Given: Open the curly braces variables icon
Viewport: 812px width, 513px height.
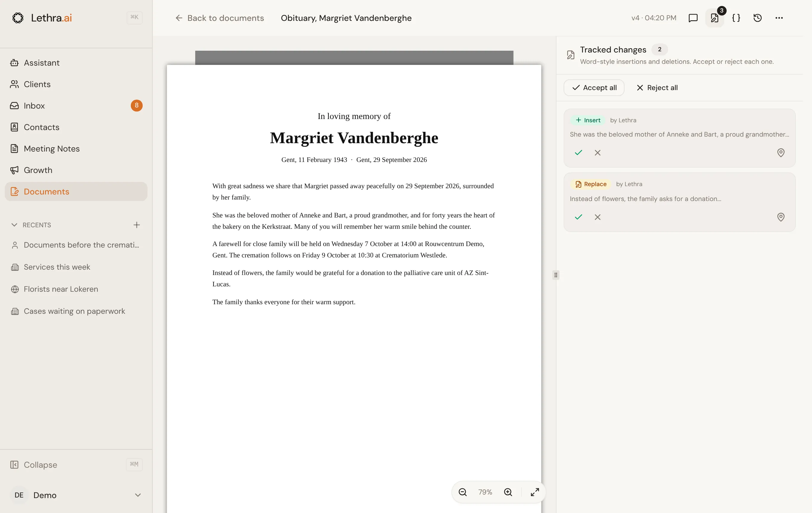Looking at the screenshot, I should [x=736, y=18].
